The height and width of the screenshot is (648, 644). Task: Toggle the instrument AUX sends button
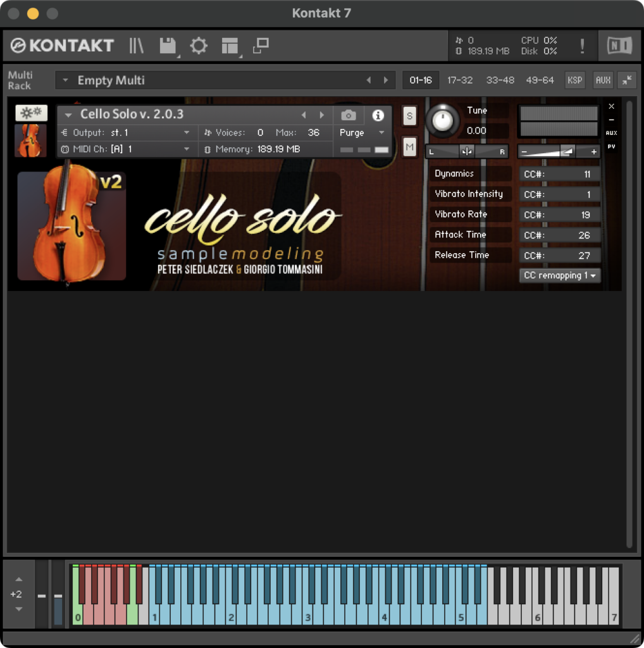pos(611,133)
